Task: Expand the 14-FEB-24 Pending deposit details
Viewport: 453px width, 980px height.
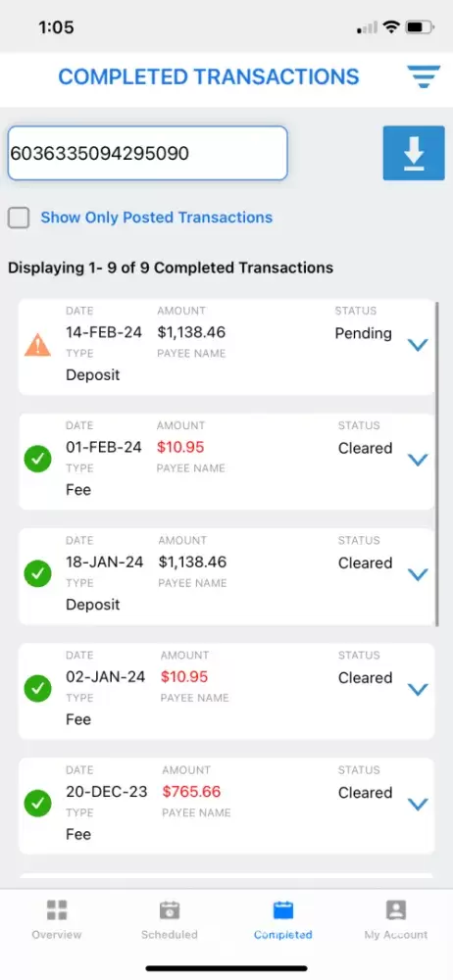Action: (x=418, y=345)
